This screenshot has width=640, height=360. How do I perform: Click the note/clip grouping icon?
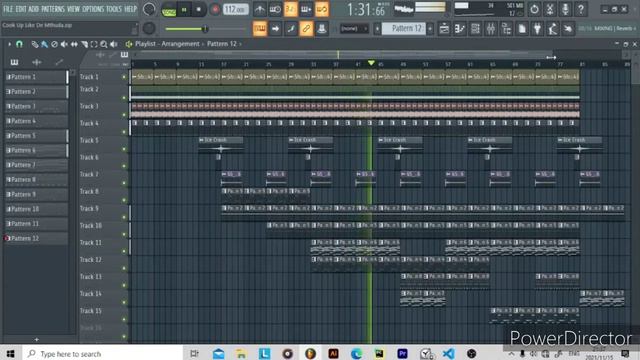[x=291, y=29]
